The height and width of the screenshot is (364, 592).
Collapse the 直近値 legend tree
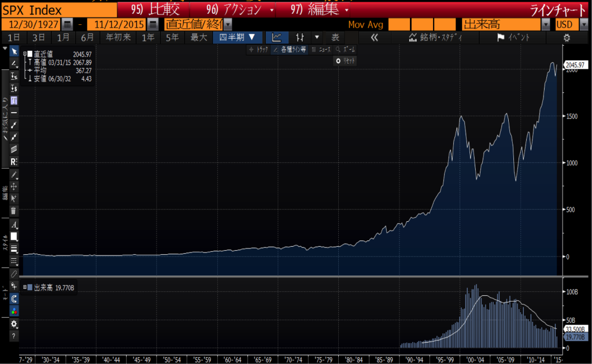[25, 54]
